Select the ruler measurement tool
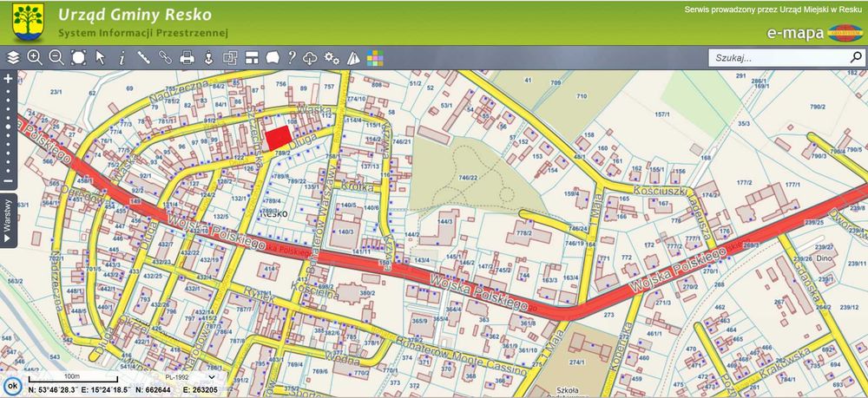 click(x=144, y=57)
